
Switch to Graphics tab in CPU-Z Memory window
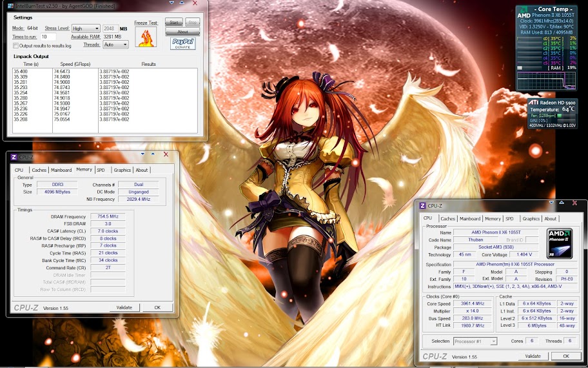click(x=122, y=170)
